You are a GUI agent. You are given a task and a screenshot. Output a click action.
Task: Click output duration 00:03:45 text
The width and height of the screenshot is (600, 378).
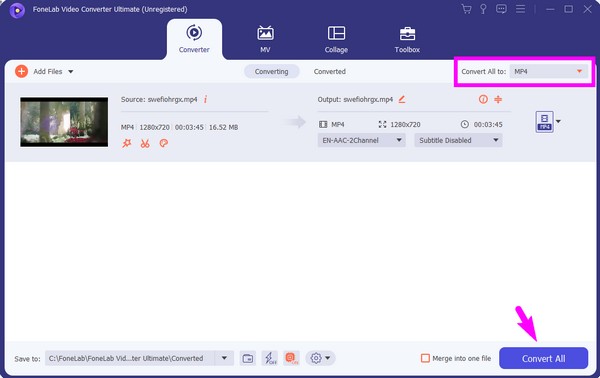(488, 124)
